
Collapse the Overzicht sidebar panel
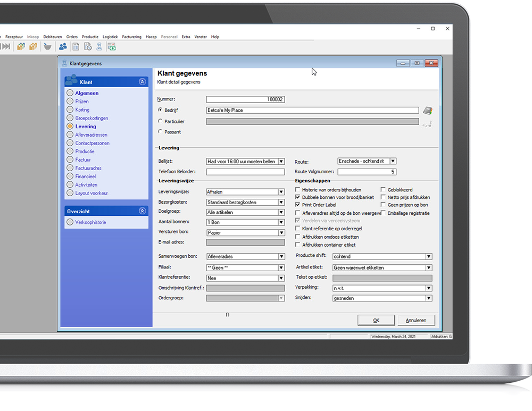pos(142,211)
